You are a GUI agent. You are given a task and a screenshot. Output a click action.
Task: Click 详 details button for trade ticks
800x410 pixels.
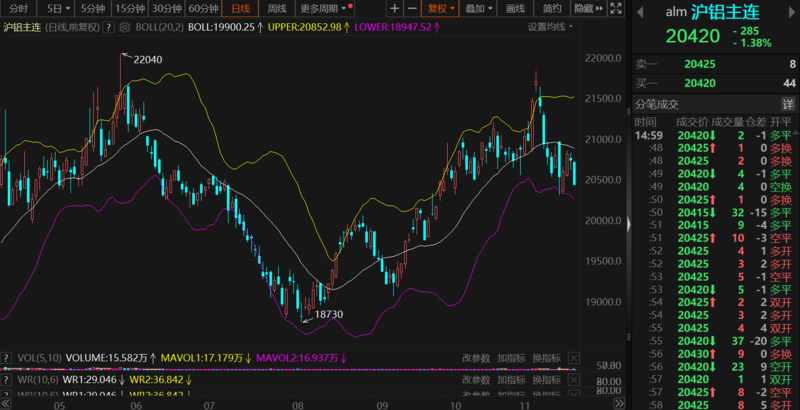click(788, 104)
